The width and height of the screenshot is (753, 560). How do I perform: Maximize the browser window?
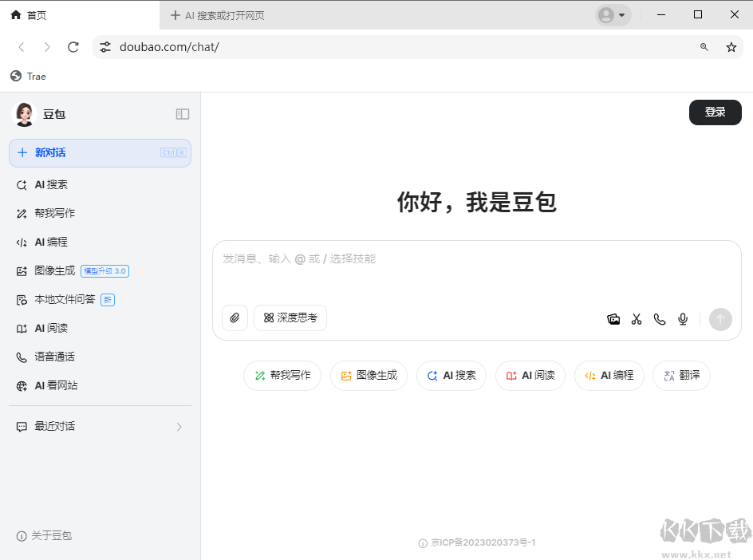click(698, 15)
